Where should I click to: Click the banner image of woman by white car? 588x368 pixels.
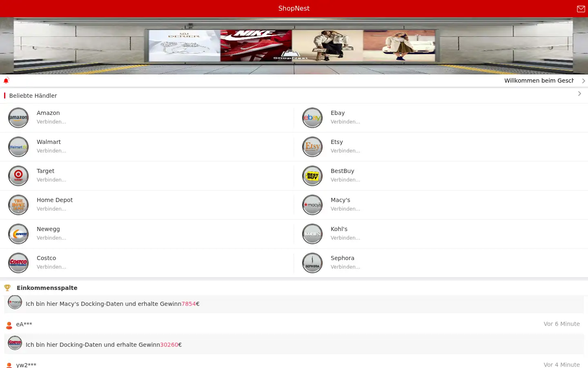399,45
